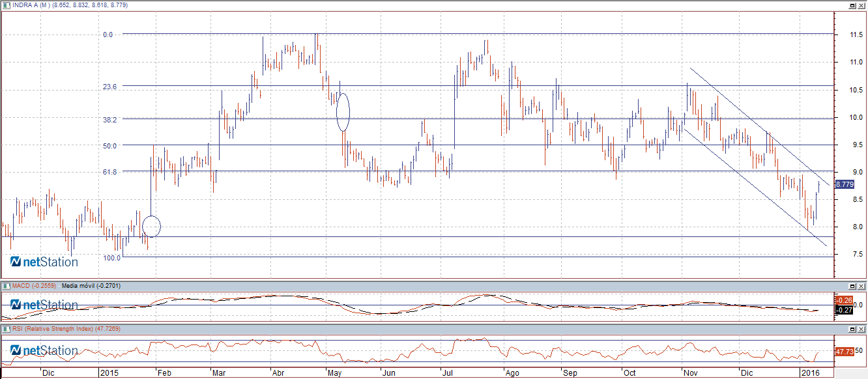Select the ellipse drawn in May
This screenshot has width=868, height=379.
pos(343,112)
